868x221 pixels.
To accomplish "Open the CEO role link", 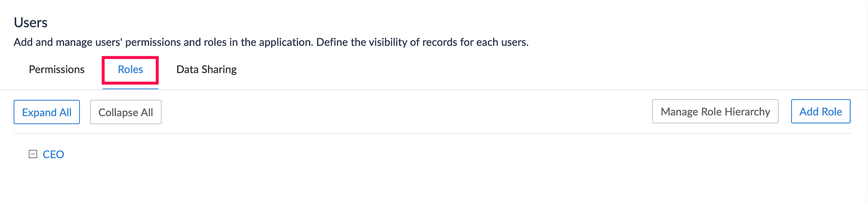I will coord(53,155).
